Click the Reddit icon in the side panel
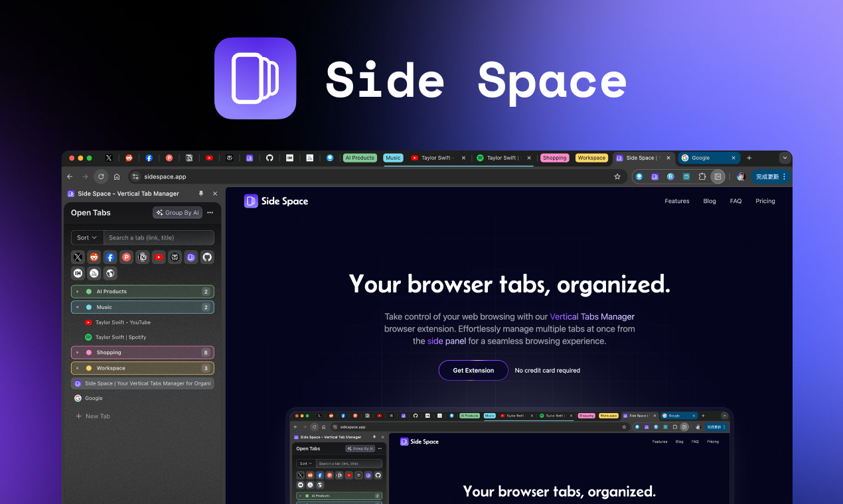 (x=94, y=257)
